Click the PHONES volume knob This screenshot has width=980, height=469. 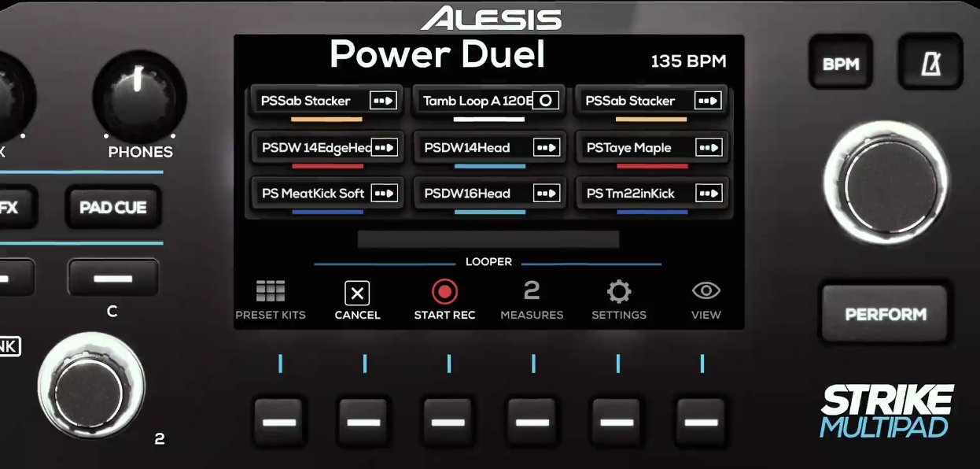click(139, 96)
